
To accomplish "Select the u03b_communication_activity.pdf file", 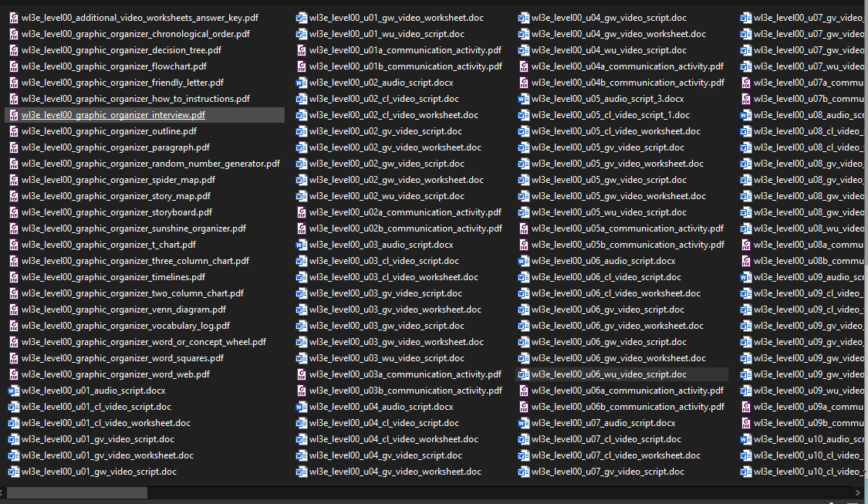I will coord(405,391).
